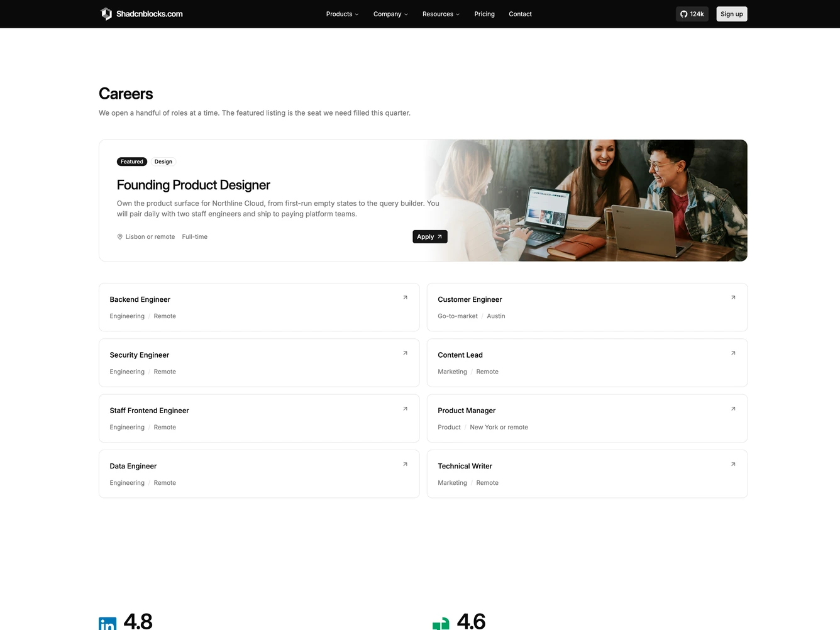This screenshot has width=840, height=630.
Task: Click the LinkedIn icon beside 4.8 rating
Action: [x=108, y=624]
